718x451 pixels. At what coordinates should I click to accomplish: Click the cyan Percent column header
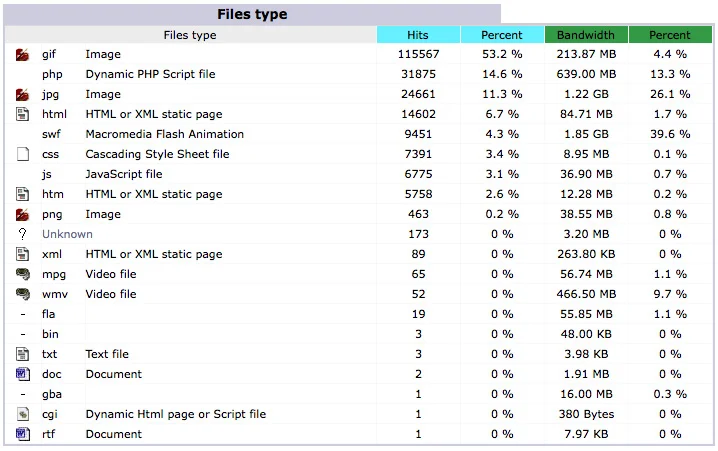(502, 35)
